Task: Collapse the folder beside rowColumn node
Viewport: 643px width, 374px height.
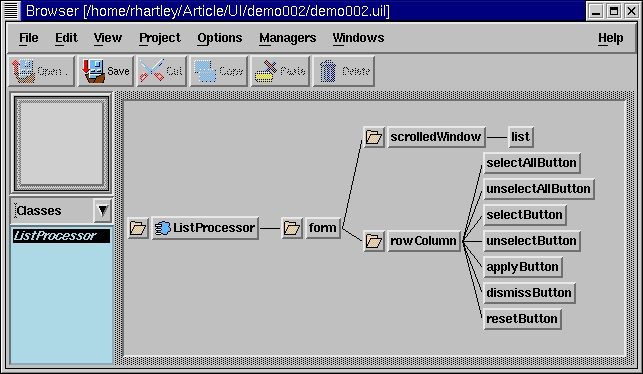Action: pyautogui.click(x=374, y=241)
